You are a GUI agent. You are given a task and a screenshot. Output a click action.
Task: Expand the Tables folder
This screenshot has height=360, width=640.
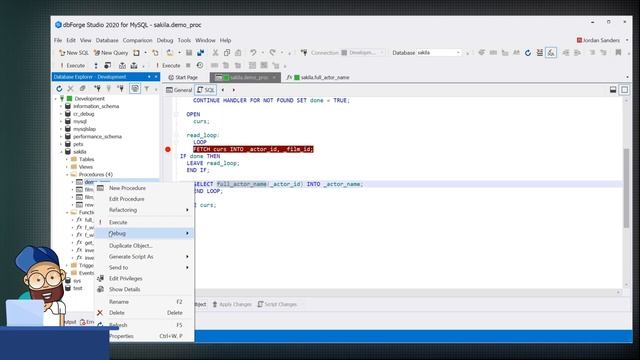(67, 159)
